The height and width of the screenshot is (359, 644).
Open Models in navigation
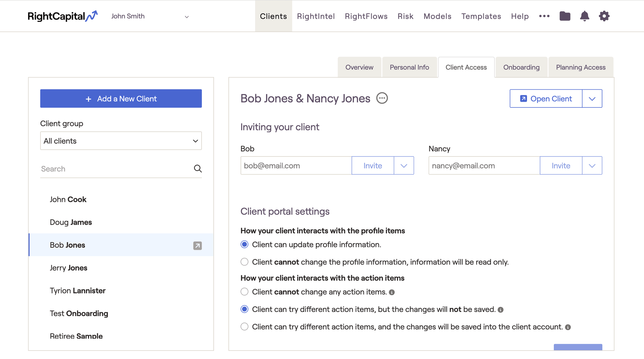437,16
